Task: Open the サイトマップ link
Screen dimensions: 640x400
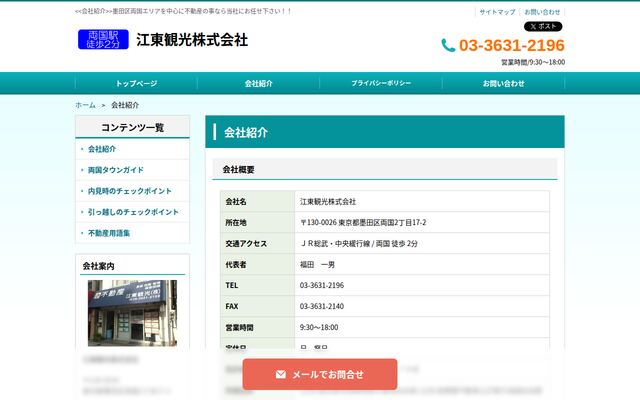Action: point(497,12)
